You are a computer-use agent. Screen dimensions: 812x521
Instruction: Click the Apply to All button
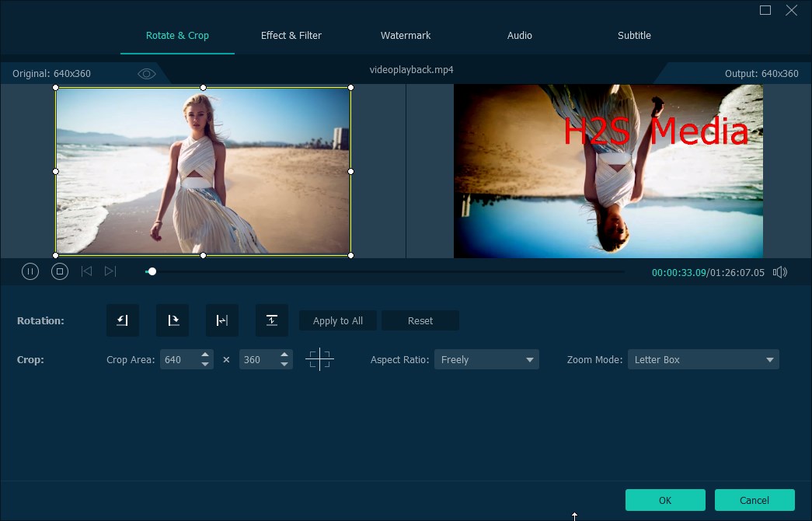(x=338, y=320)
